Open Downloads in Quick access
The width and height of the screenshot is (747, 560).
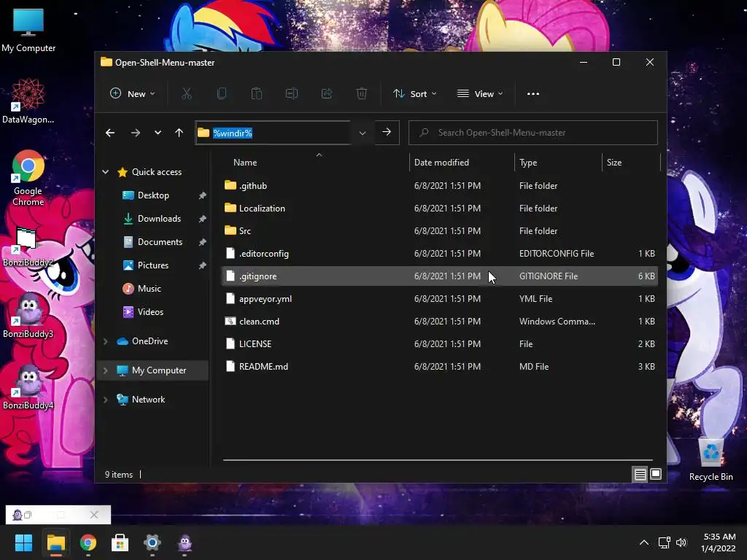pos(158,219)
